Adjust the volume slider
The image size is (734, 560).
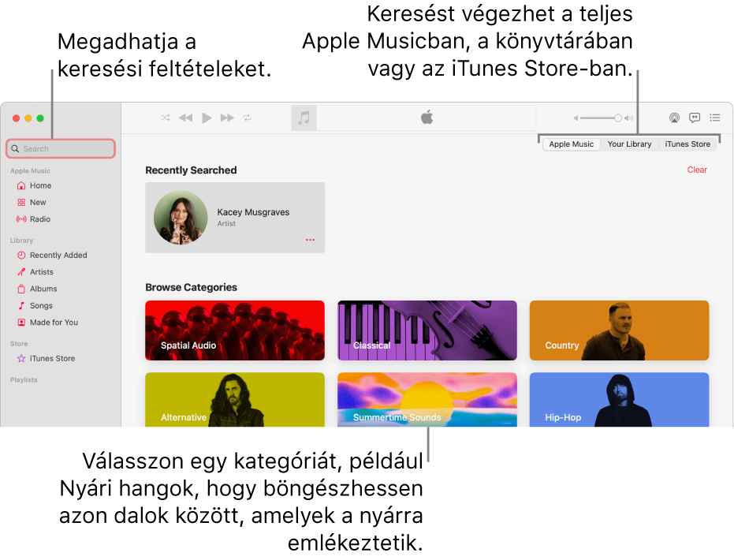(601, 118)
